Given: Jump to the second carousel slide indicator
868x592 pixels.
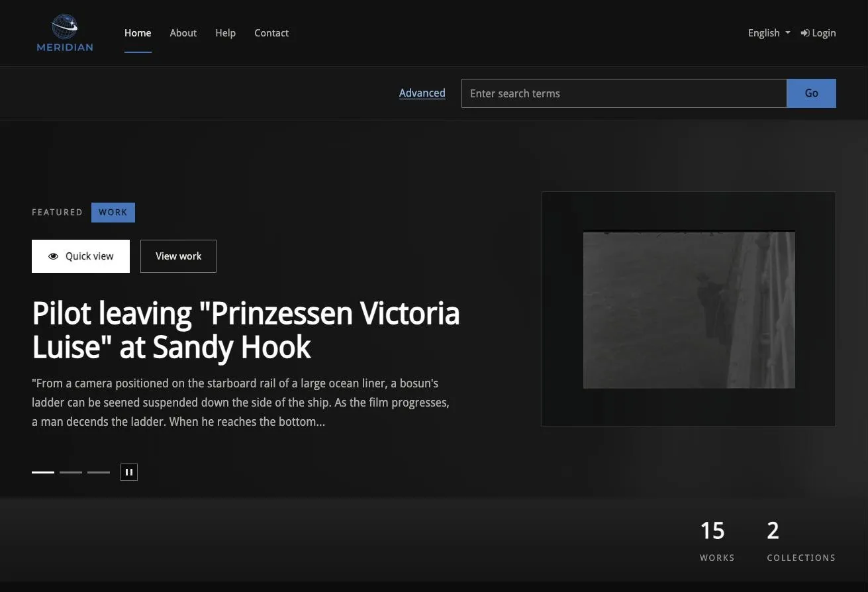Looking at the screenshot, I should pyautogui.click(x=71, y=472).
